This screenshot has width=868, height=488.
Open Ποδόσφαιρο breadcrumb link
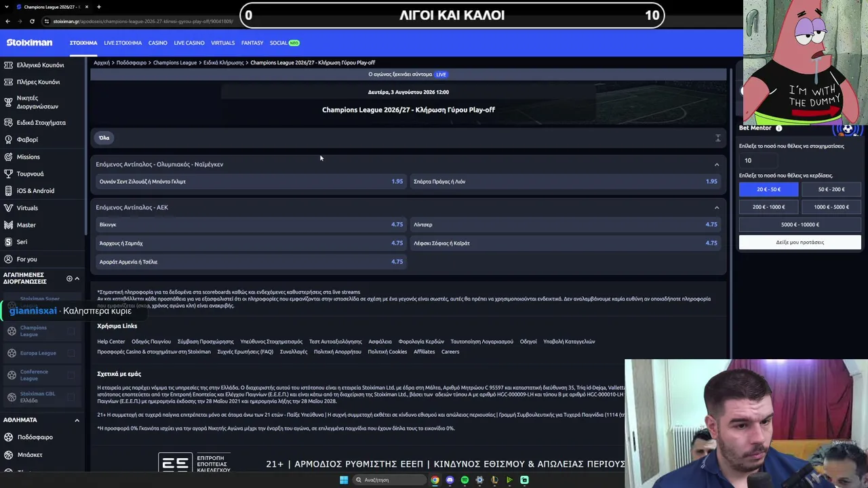[132, 63]
